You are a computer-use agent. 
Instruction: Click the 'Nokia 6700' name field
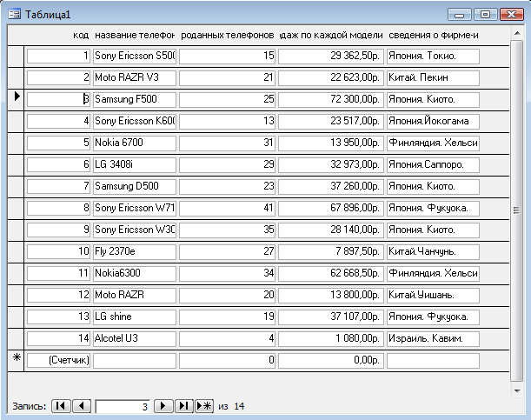tap(135, 143)
